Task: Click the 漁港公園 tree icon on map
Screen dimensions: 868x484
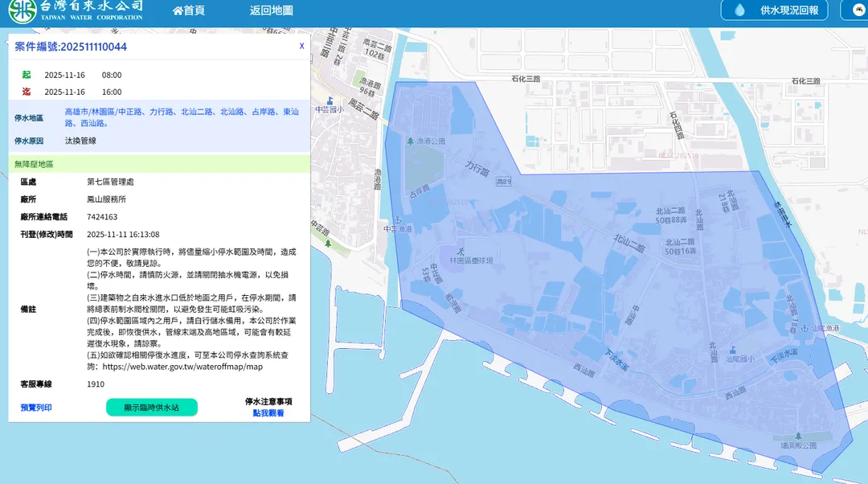Action: [x=410, y=142]
